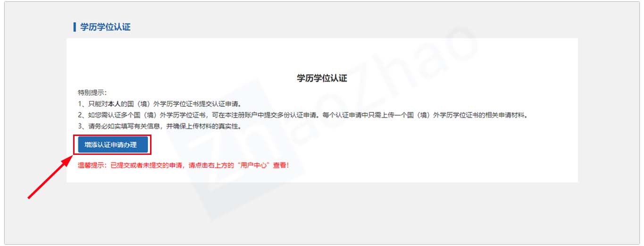Screen dimensions: 644x246
Task: Click the bold 本人 word in the first tip
Action: click(x=114, y=104)
